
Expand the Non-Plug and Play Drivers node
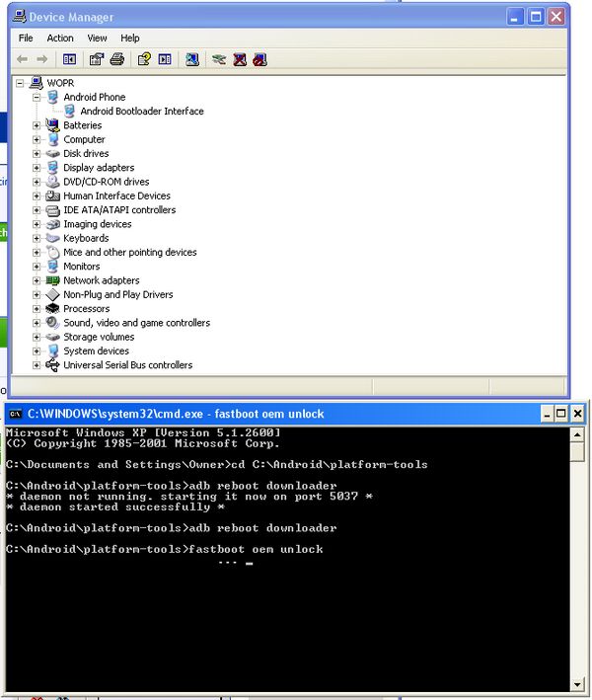(x=37, y=294)
